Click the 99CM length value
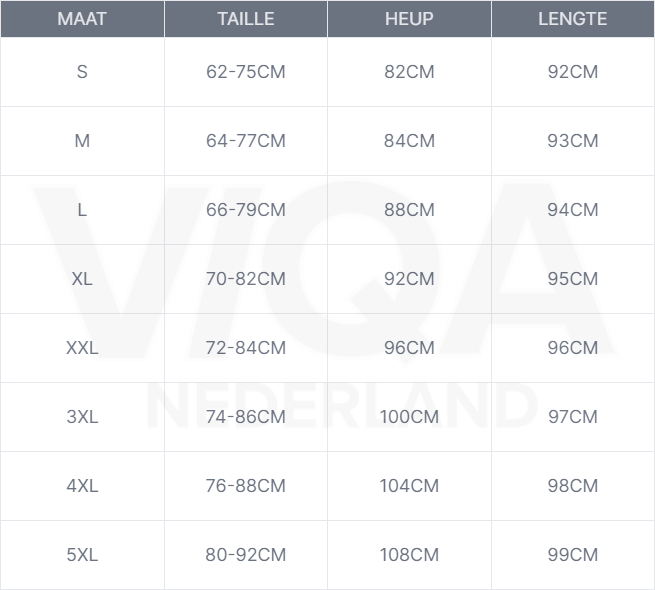The image size is (655, 590). coord(572,555)
